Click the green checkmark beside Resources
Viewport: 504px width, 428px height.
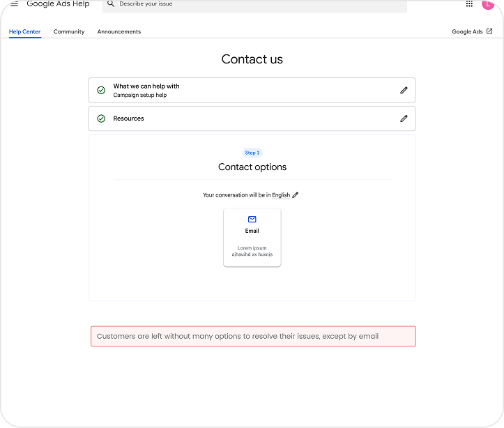click(101, 119)
